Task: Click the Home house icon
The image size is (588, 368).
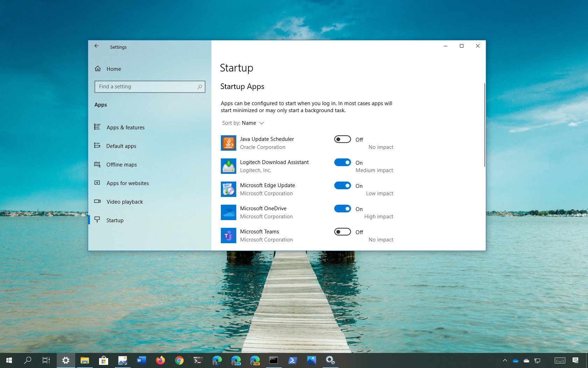Action: pos(98,69)
